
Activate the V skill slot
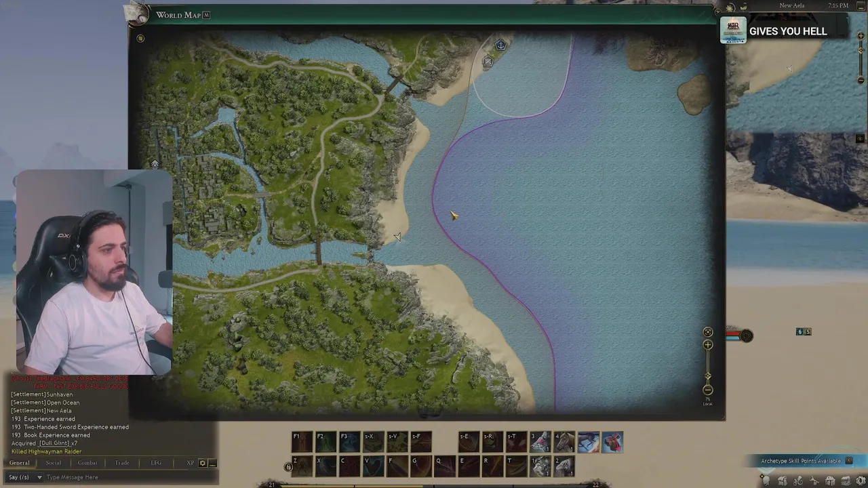click(373, 466)
